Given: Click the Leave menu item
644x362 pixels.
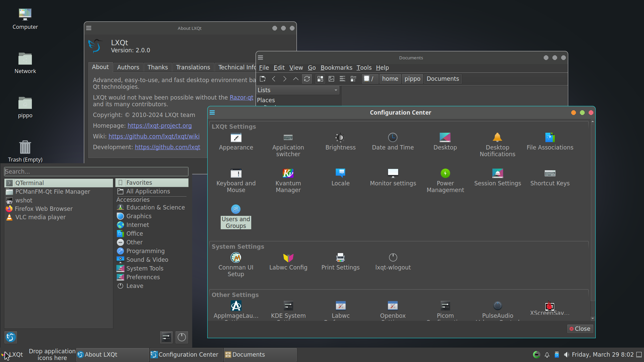Looking at the screenshot, I should (x=135, y=286).
